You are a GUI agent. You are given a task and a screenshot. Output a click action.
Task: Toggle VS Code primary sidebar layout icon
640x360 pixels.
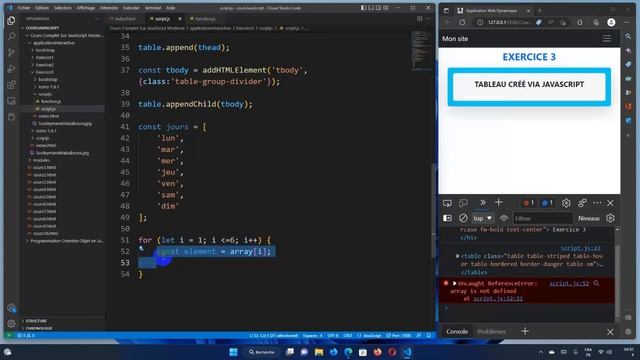363,8
